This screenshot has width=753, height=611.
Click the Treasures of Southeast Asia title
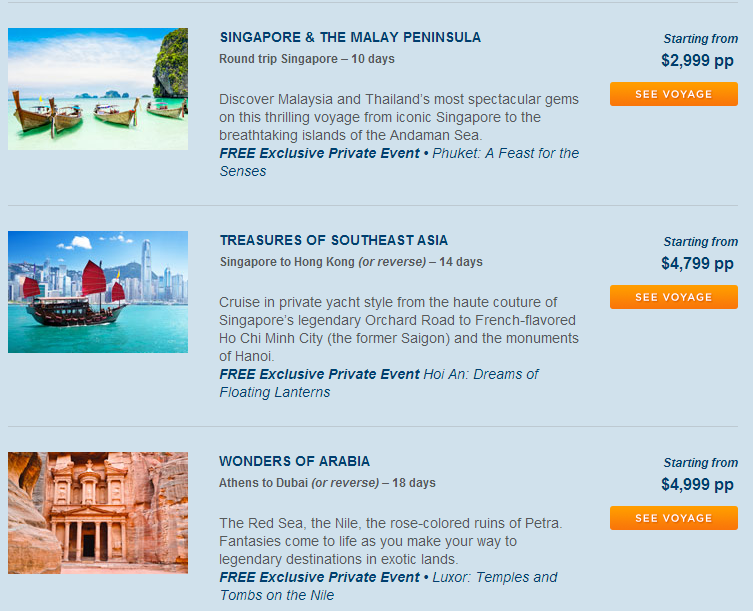[x=334, y=240]
